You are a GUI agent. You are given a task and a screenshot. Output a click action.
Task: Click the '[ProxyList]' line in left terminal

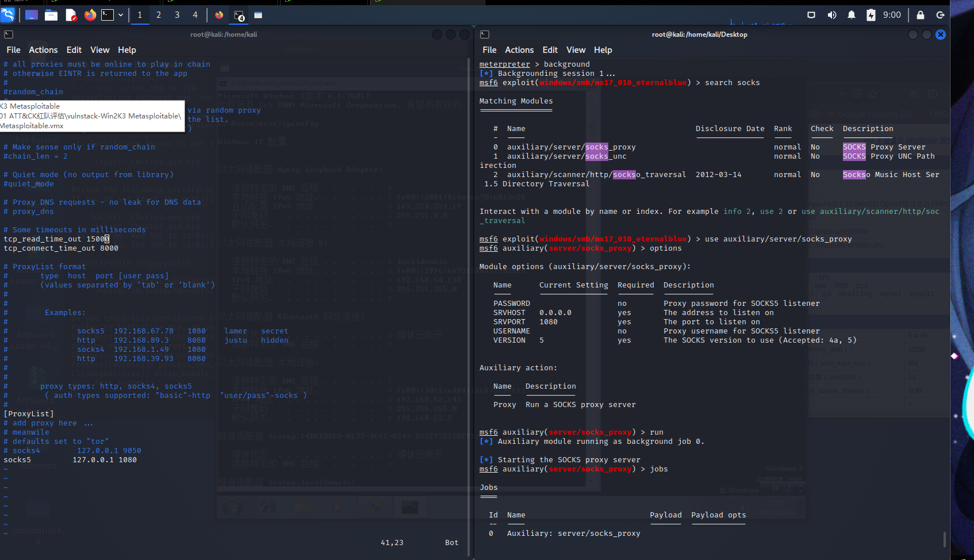pyautogui.click(x=29, y=414)
